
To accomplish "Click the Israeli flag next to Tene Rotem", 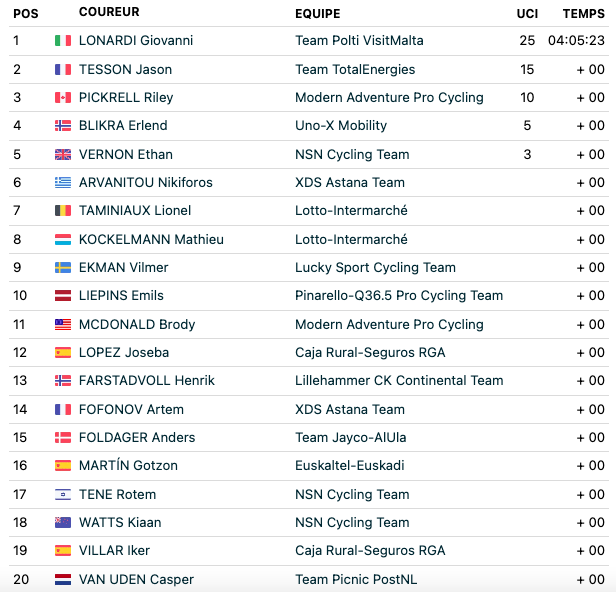I will pos(63,494).
